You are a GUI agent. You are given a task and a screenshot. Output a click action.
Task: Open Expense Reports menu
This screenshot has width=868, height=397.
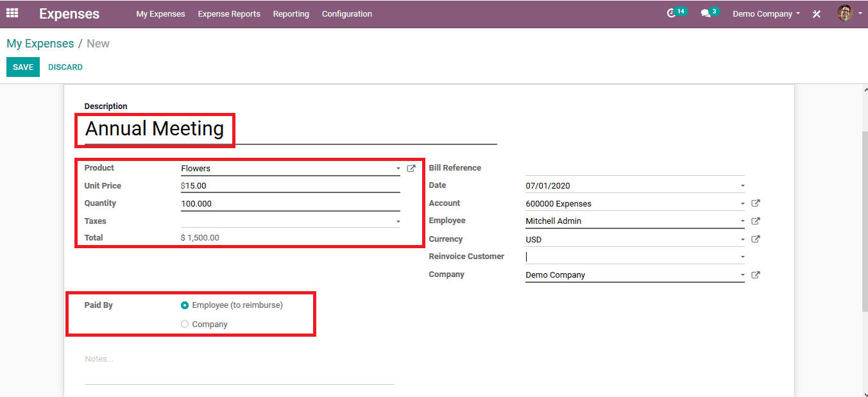pyautogui.click(x=229, y=13)
